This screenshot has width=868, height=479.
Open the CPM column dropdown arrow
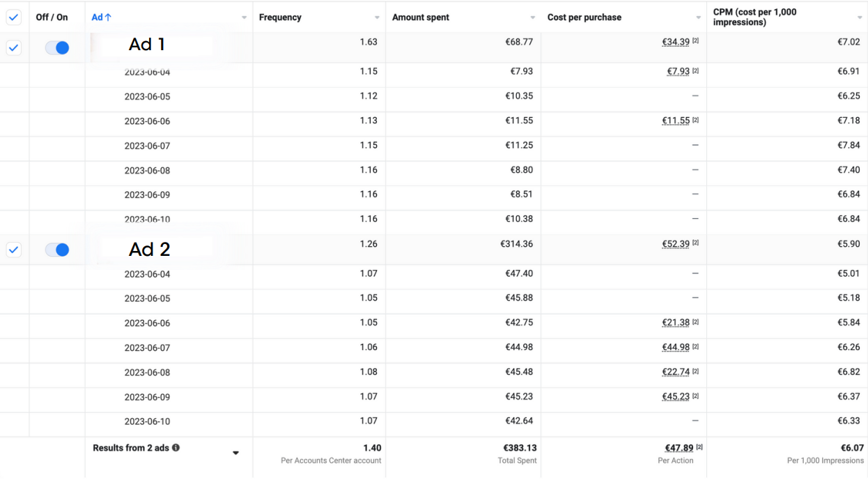[x=860, y=17]
